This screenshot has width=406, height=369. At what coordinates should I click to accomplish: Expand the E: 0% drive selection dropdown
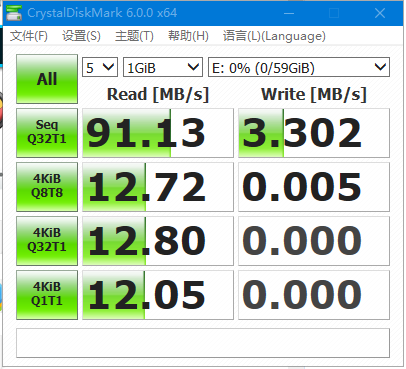point(299,68)
